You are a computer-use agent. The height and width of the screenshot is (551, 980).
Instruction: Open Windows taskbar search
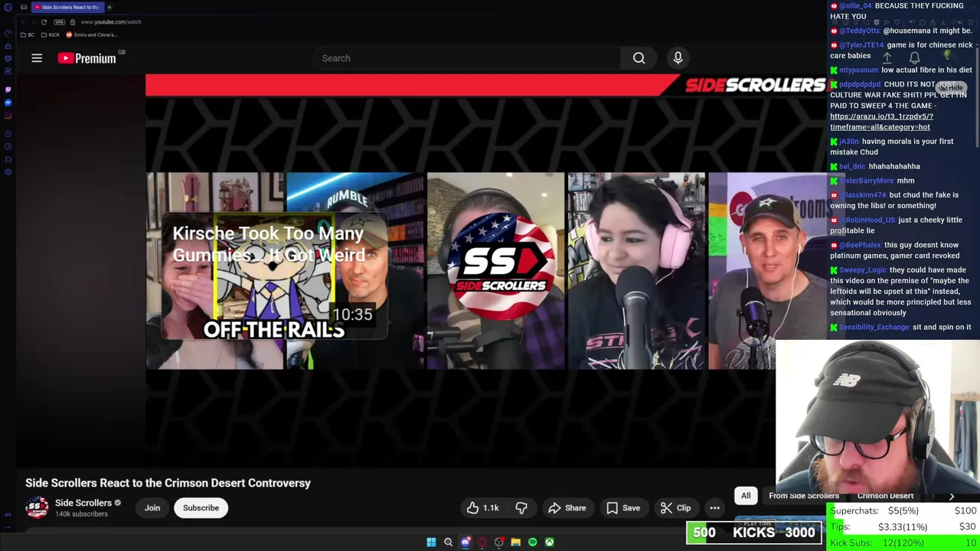pos(448,542)
